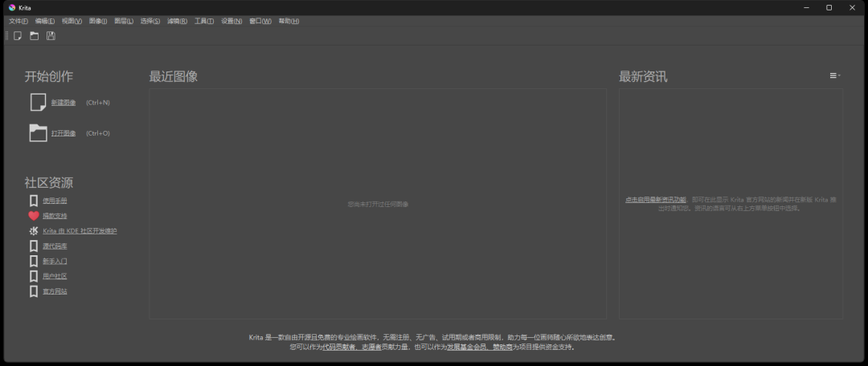Click the toolbar drag handle grip
The width and height of the screenshot is (868, 366).
point(6,36)
